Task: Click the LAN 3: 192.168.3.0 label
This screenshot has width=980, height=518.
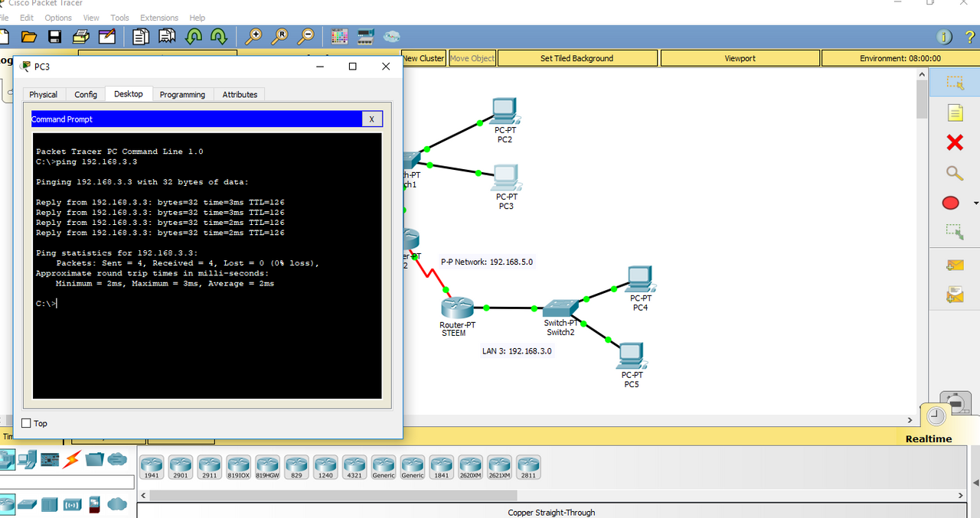Action: (517, 351)
